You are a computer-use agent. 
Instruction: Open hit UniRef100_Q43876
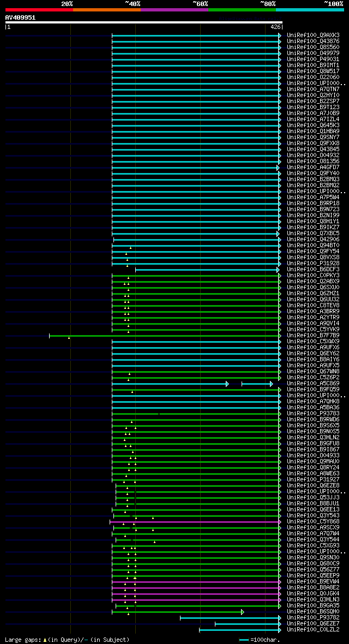tap(313, 41)
